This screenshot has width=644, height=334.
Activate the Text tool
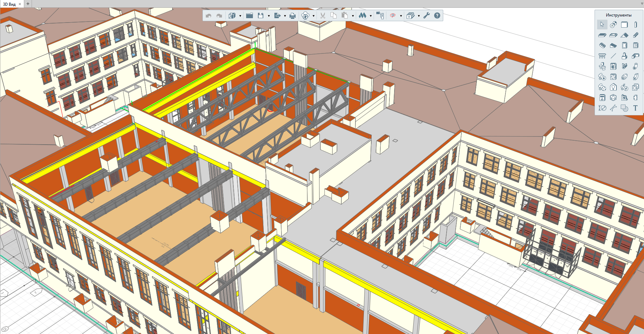tap(635, 108)
